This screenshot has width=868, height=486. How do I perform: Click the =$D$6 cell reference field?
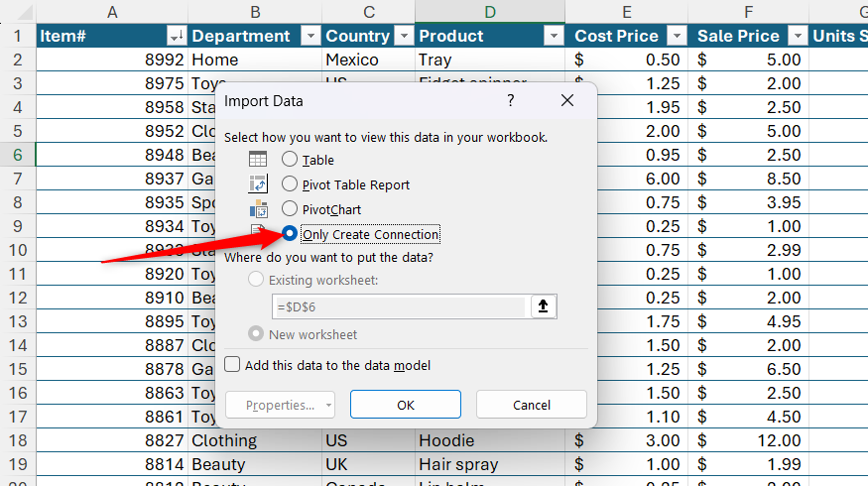click(x=399, y=306)
